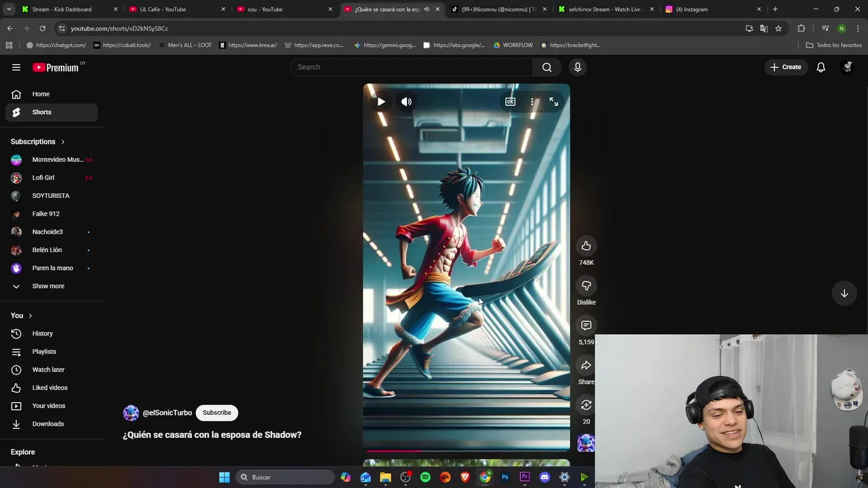Switch to the LiL CaKe - YouTube tab
The width and height of the screenshot is (868, 488).
tap(177, 9)
